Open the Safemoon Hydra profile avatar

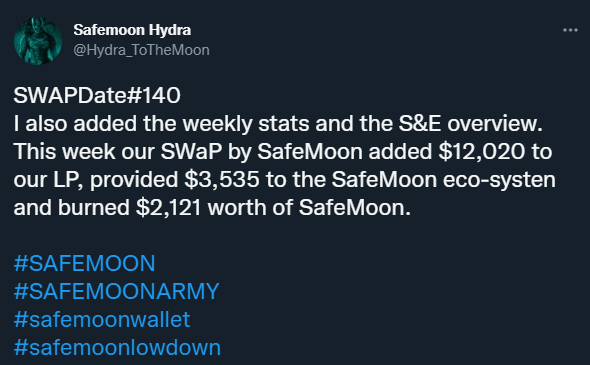coord(38,41)
